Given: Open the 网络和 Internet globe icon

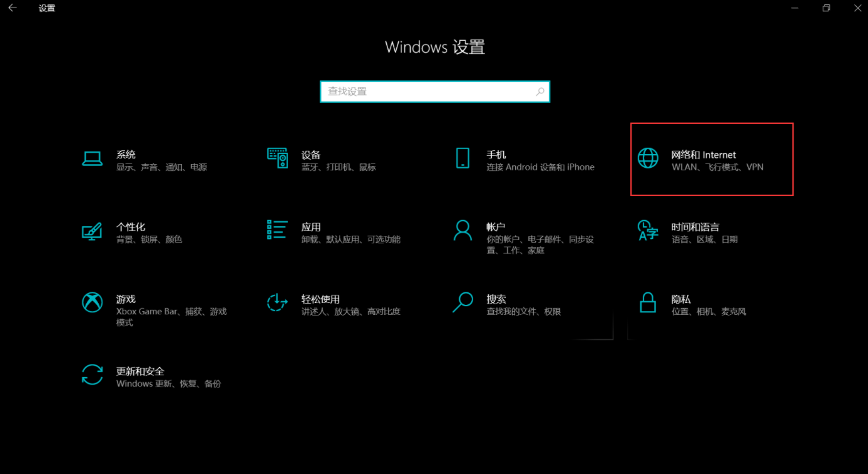Looking at the screenshot, I should coord(648,158).
